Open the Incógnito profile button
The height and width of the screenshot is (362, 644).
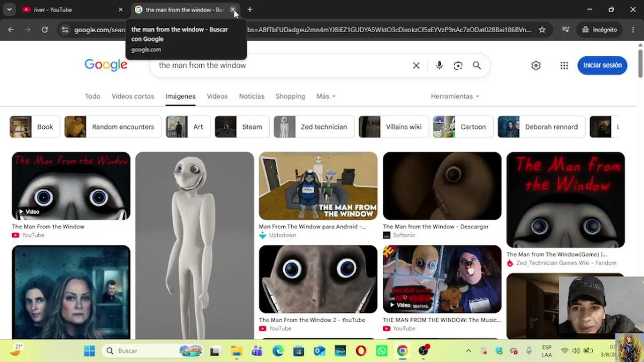coord(599,30)
